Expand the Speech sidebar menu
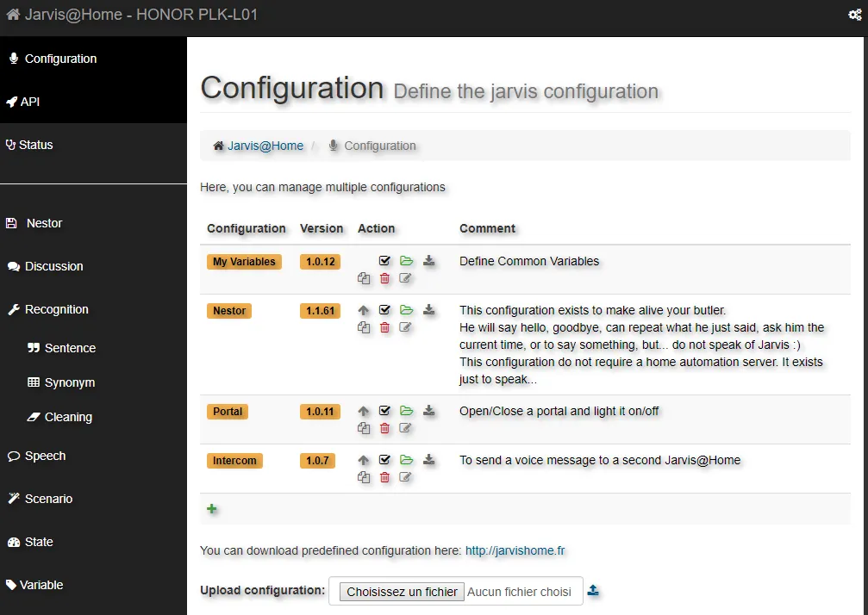This screenshot has width=868, height=615. coord(45,456)
